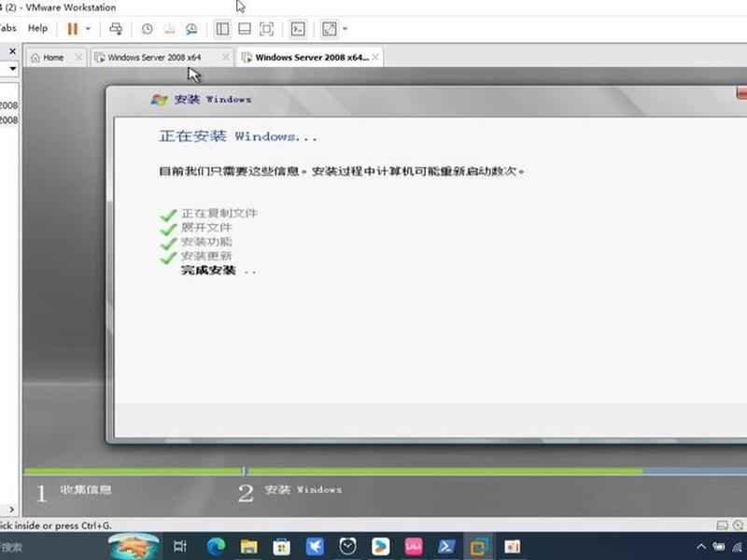Pause the virtual machine with the orange pause icon

pyautogui.click(x=73, y=29)
